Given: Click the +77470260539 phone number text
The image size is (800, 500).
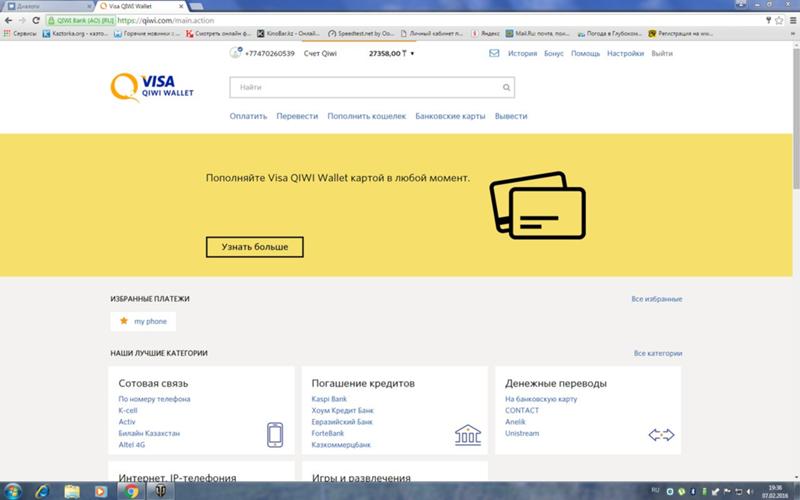Looking at the screenshot, I should click(269, 54).
